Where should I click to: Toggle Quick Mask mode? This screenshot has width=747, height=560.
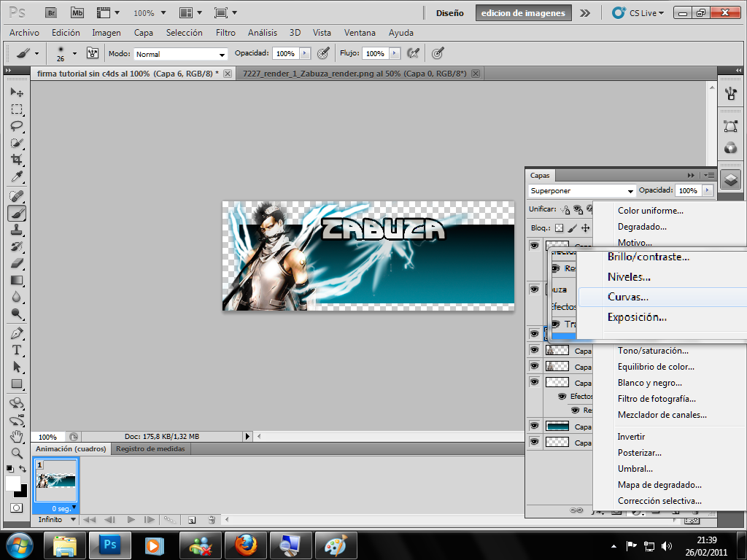(x=16, y=507)
